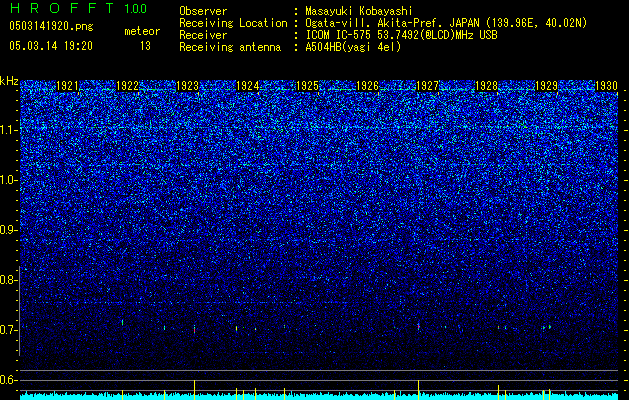Click the 1923 time label
This screenshot has width=629, height=400.
click(x=187, y=86)
